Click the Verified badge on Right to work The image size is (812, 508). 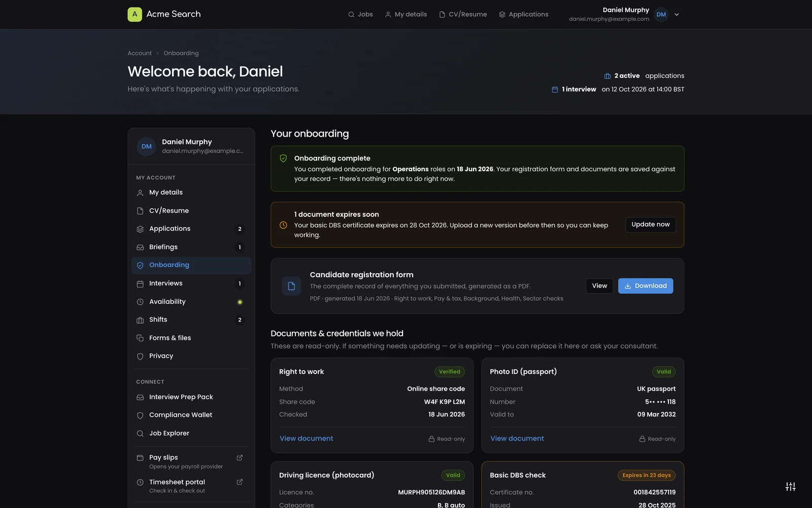click(x=450, y=372)
